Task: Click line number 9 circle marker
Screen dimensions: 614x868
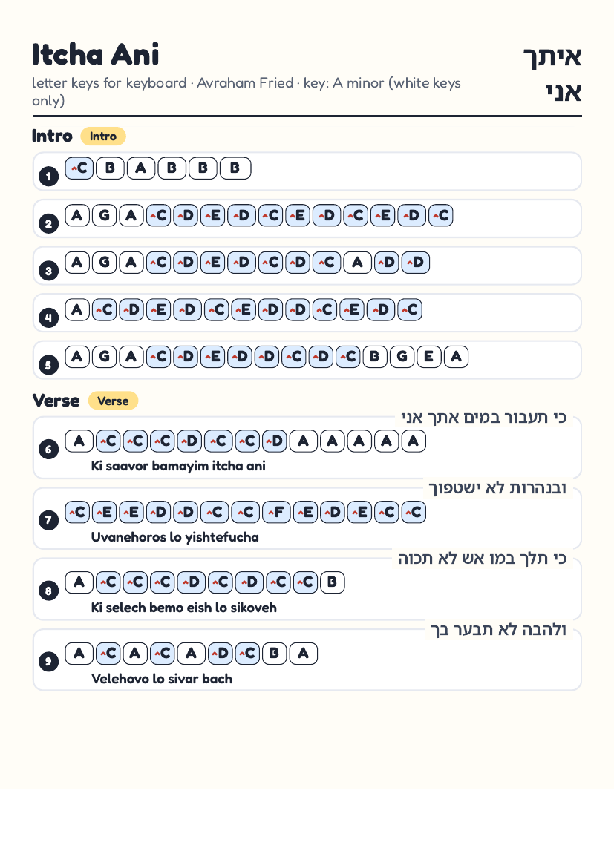Action: pos(49,662)
